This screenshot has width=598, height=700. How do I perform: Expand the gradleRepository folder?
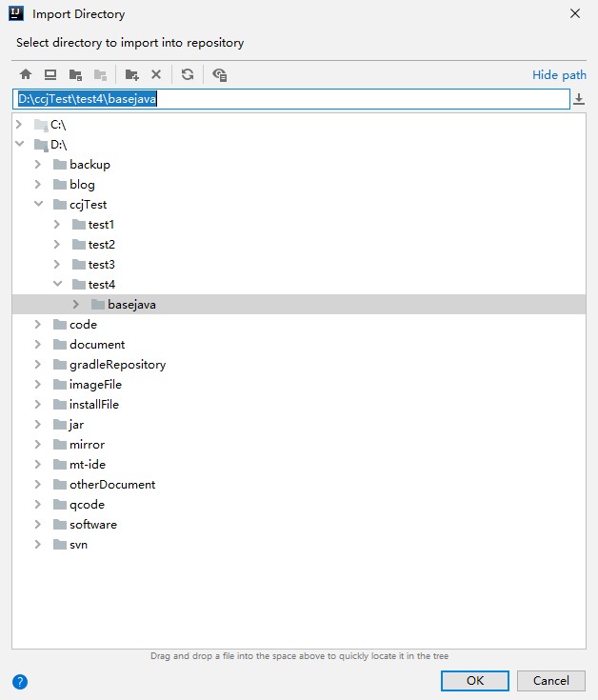coord(38,365)
